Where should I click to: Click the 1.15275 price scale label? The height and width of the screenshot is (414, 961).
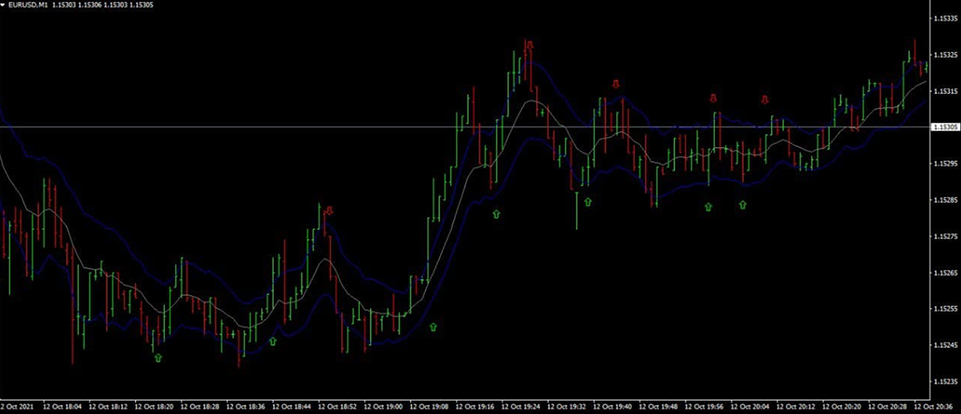(944, 236)
